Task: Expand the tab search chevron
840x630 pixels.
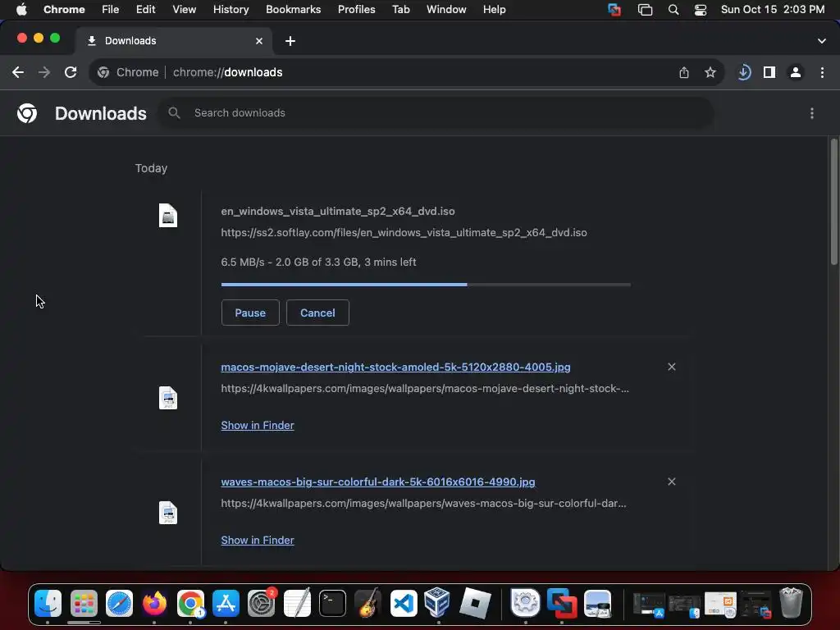Action: (x=822, y=41)
